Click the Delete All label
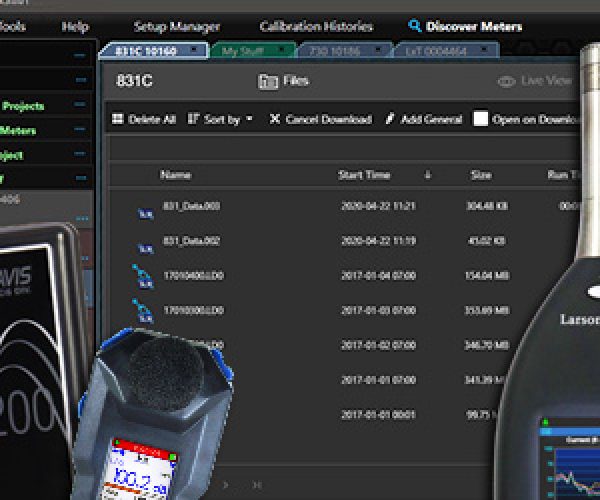600x500 pixels. point(152,119)
